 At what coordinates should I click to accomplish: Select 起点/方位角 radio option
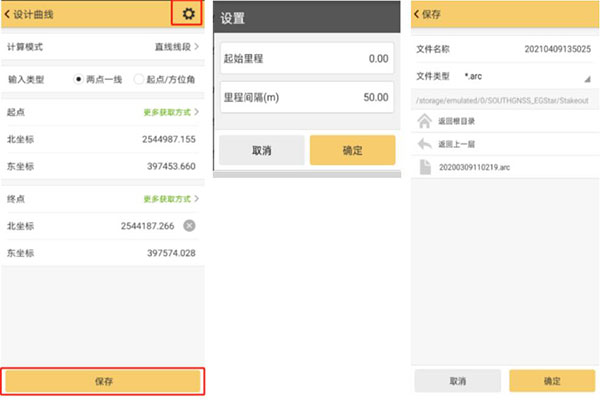point(139,78)
